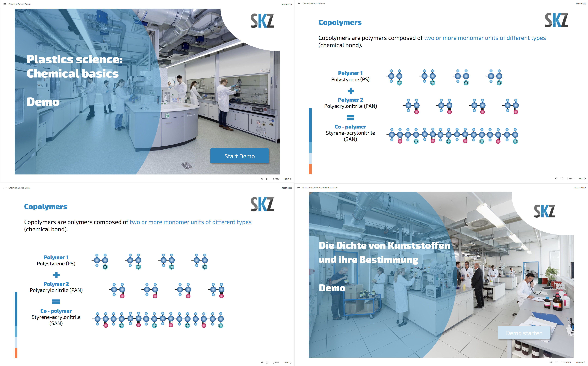
Task: Open RESOURCES in Plastics science title panel
Action: pyautogui.click(x=286, y=4)
